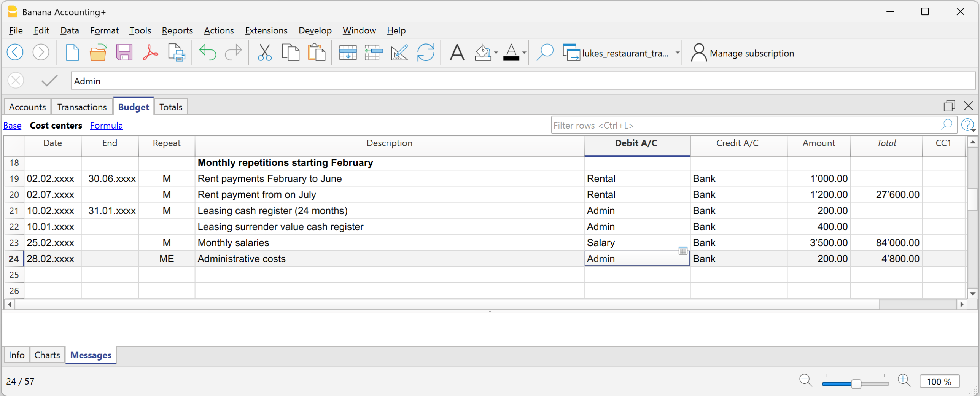Export to PDF with the red Acrobat icon

click(x=150, y=52)
